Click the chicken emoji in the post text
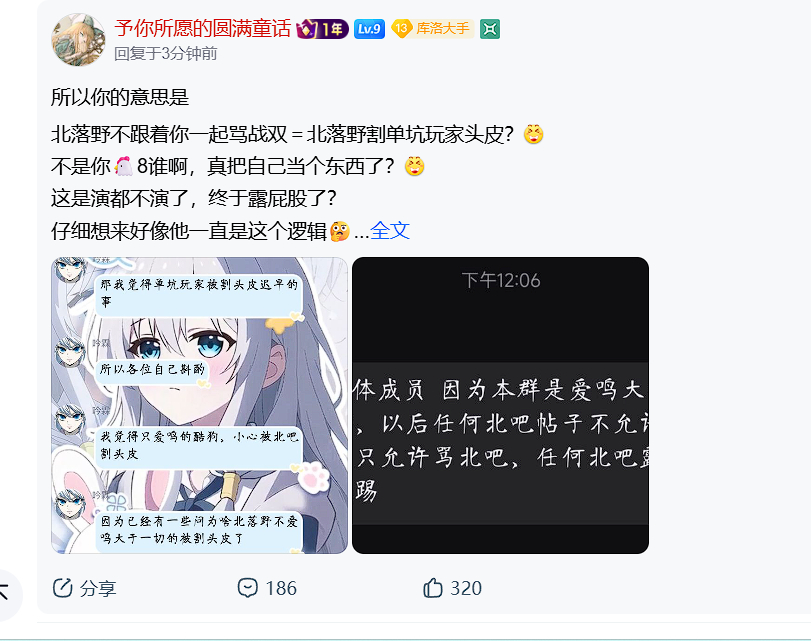 (x=123, y=166)
